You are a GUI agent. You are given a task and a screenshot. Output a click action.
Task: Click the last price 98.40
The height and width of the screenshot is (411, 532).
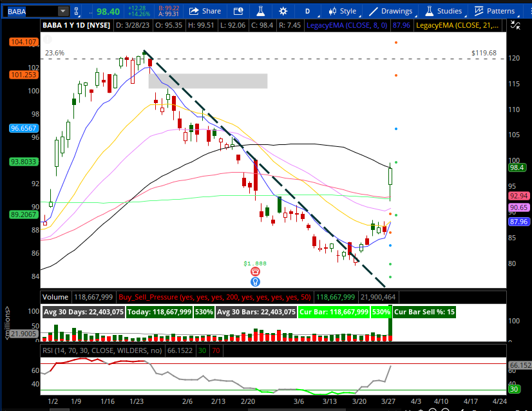click(x=108, y=12)
